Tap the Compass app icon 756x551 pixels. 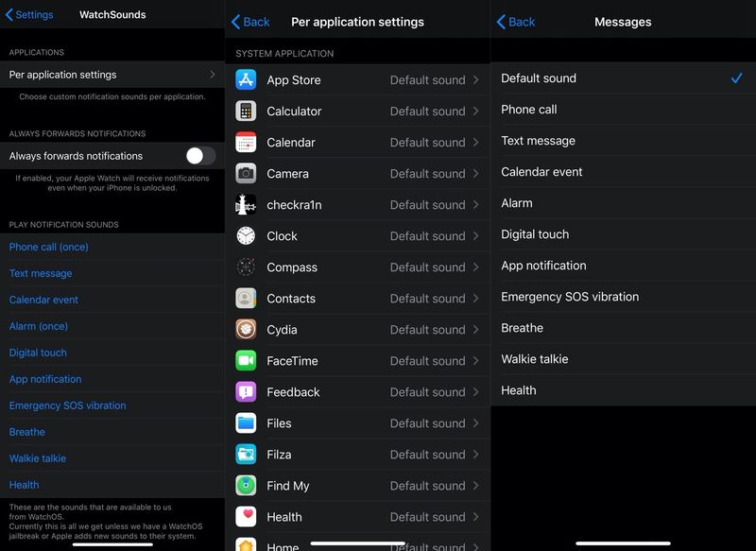pyautogui.click(x=246, y=267)
